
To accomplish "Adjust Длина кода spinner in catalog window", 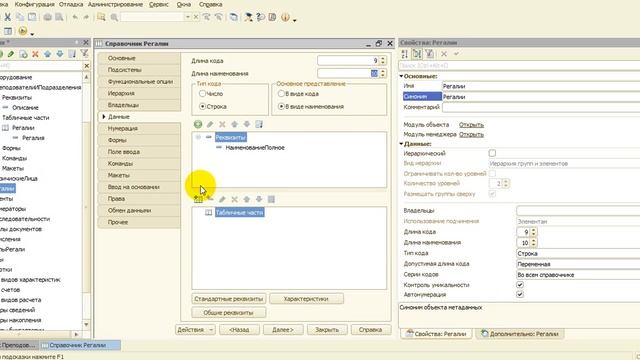I will coord(383,60).
